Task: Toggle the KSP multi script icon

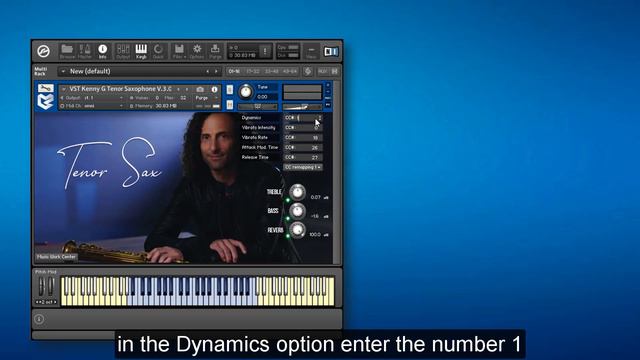Action: [x=308, y=71]
